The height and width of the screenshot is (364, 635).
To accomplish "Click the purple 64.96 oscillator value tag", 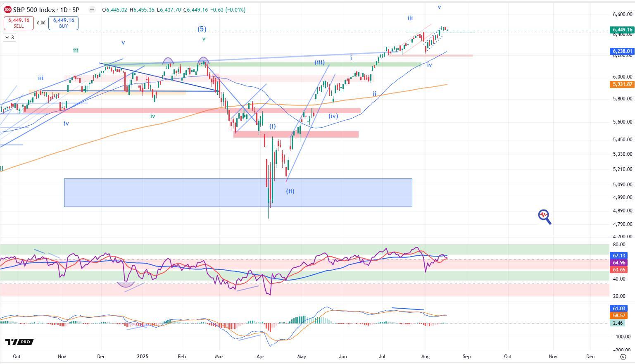I will [x=618, y=263].
